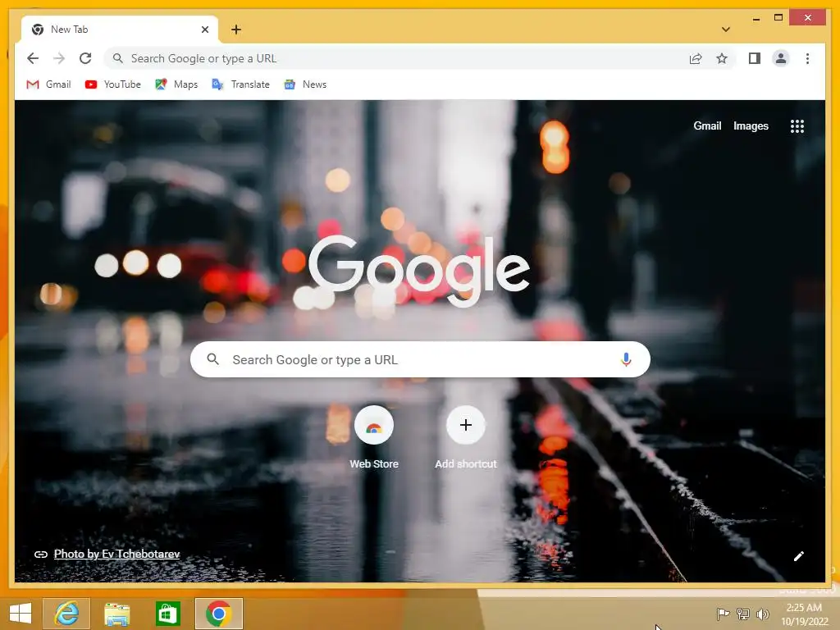
Task: Click the Chrome taskbar icon
Action: tap(218, 614)
